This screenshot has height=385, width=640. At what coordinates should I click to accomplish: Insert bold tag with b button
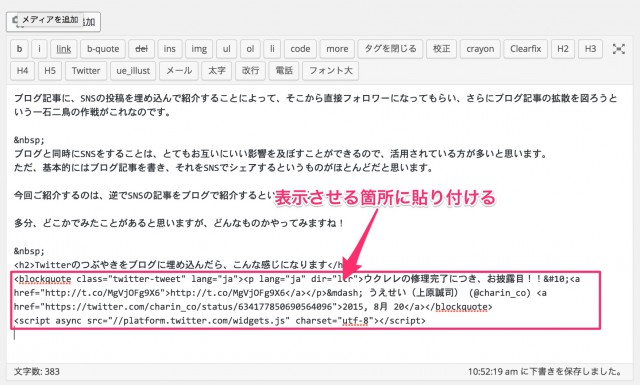point(19,49)
